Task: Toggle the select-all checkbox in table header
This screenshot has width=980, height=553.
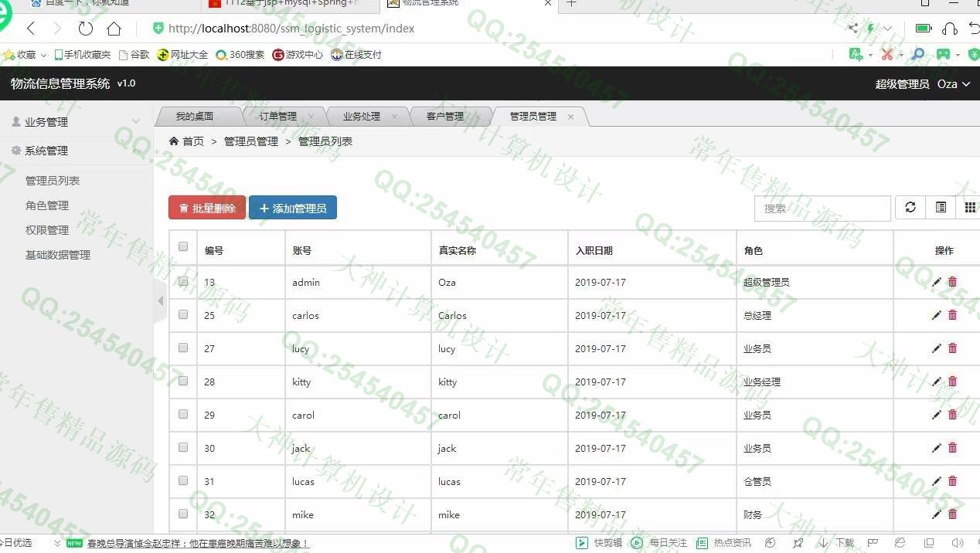Action: [183, 247]
